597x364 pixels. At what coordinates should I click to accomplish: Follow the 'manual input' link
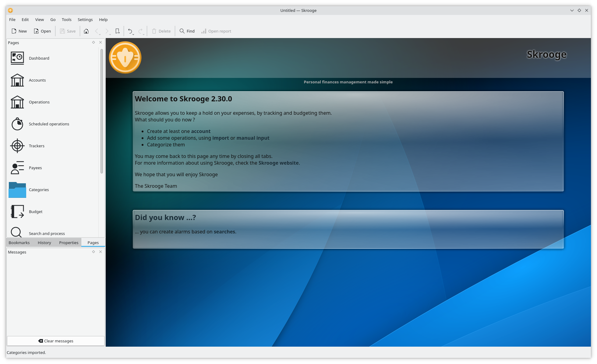[x=253, y=138]
